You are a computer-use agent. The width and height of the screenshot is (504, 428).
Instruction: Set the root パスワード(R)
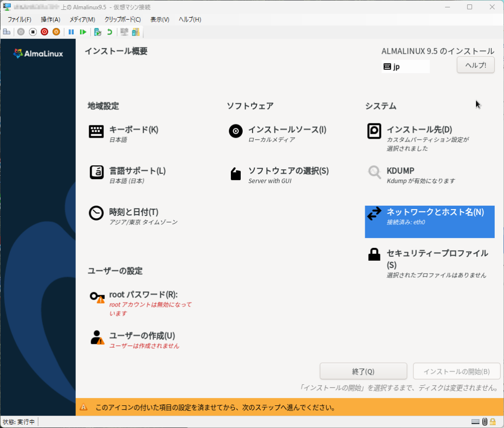tap(143, 295)
